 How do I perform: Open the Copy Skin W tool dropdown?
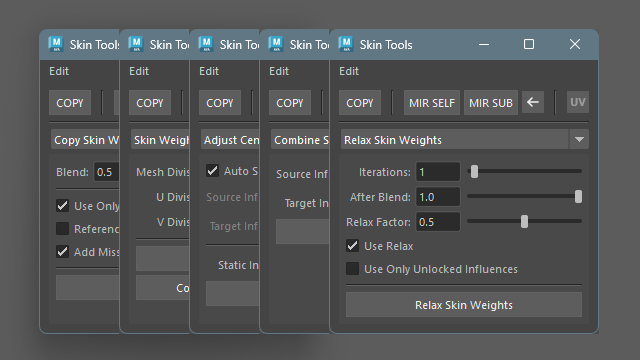pos(85,140)
